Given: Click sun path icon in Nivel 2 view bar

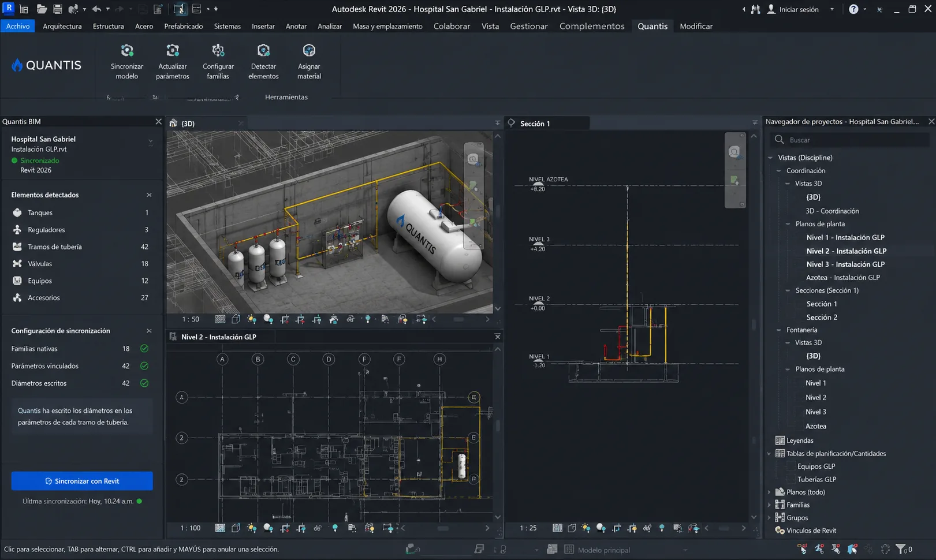Looking at the screenshot, I should coord(251,528).
